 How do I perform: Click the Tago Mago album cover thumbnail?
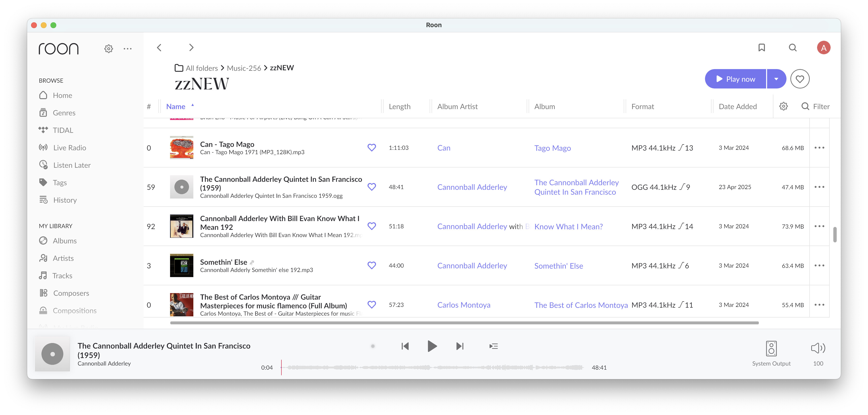182,147
